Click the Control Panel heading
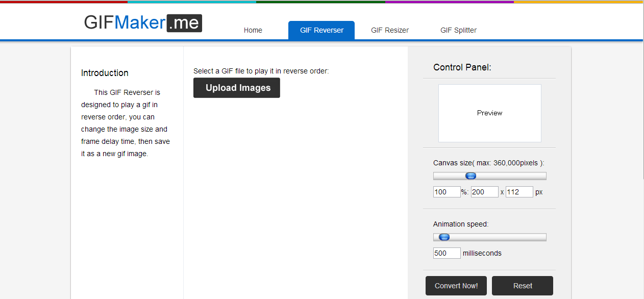The width and height of the screenshot is (644, 299). pyautogui.click(x=462, y=67)
